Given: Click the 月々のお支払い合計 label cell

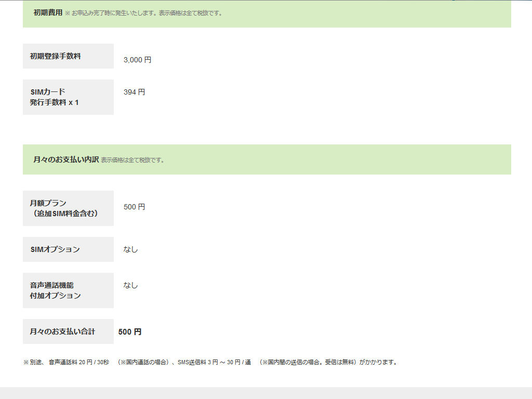Looking at the screenshot, I should (x=68, y=331).
